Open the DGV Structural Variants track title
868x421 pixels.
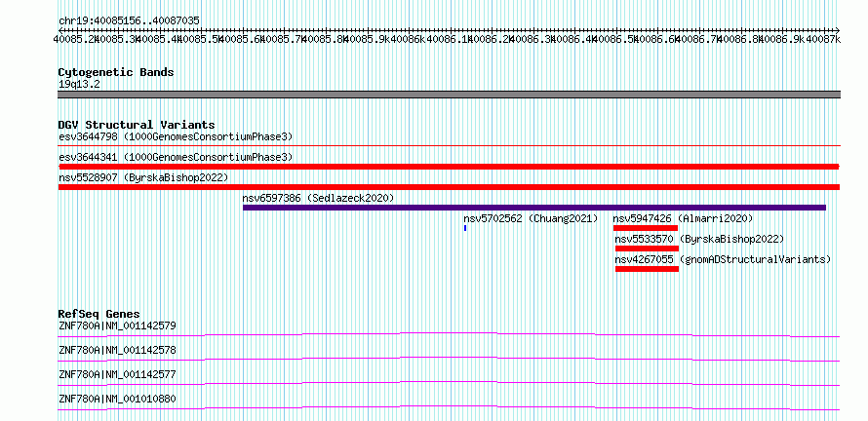[x=137, y=125]
